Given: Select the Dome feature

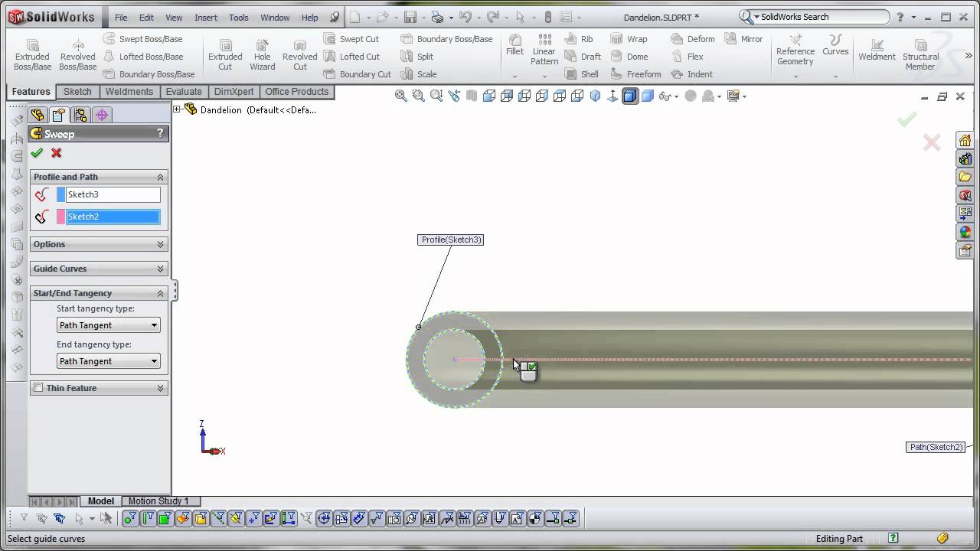Looking at the screenshot, I should (629, 57).
